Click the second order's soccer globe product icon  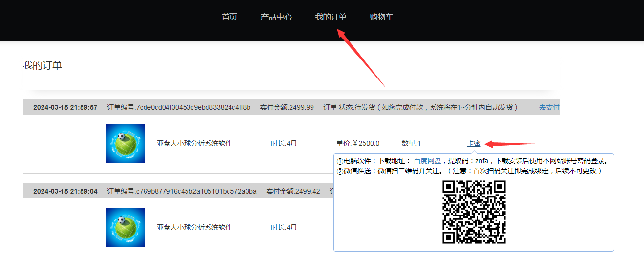click(125, 228)
